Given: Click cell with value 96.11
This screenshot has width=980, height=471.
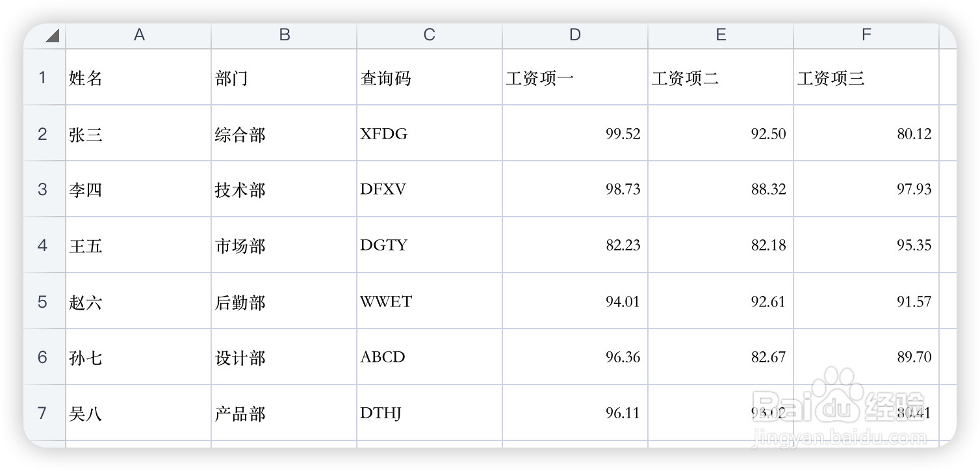Looking at the screenshot, I should click(x=574, y=413).
